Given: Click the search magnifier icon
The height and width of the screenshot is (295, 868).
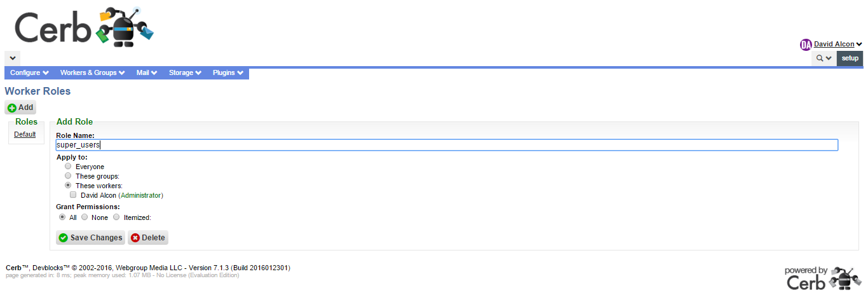Looking at the screenshot, I should coord(820,58).
